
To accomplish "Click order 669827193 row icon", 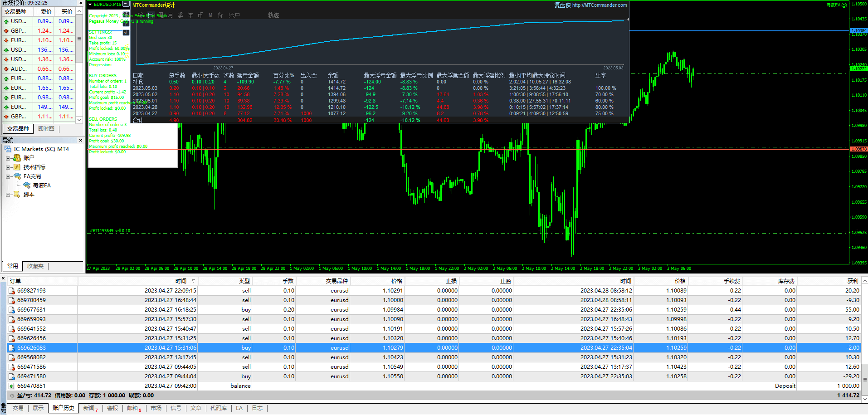I will point(12,291).
